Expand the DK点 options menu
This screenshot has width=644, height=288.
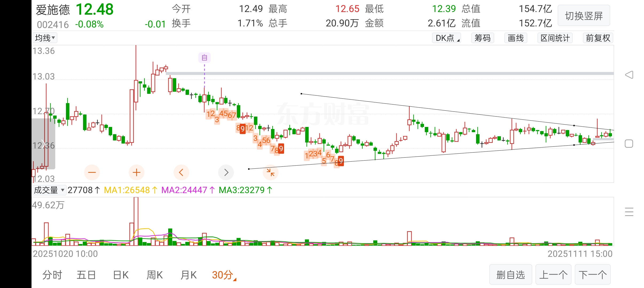447,38
